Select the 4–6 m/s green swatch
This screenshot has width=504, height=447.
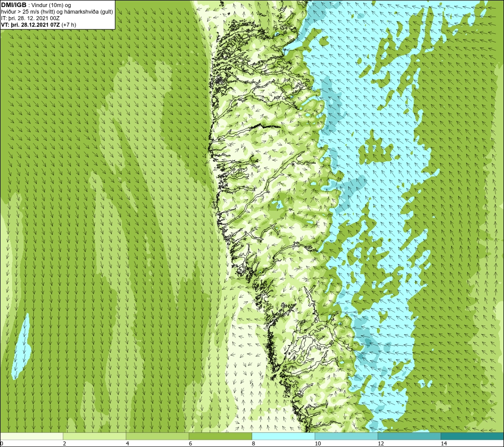coord(157,436)
